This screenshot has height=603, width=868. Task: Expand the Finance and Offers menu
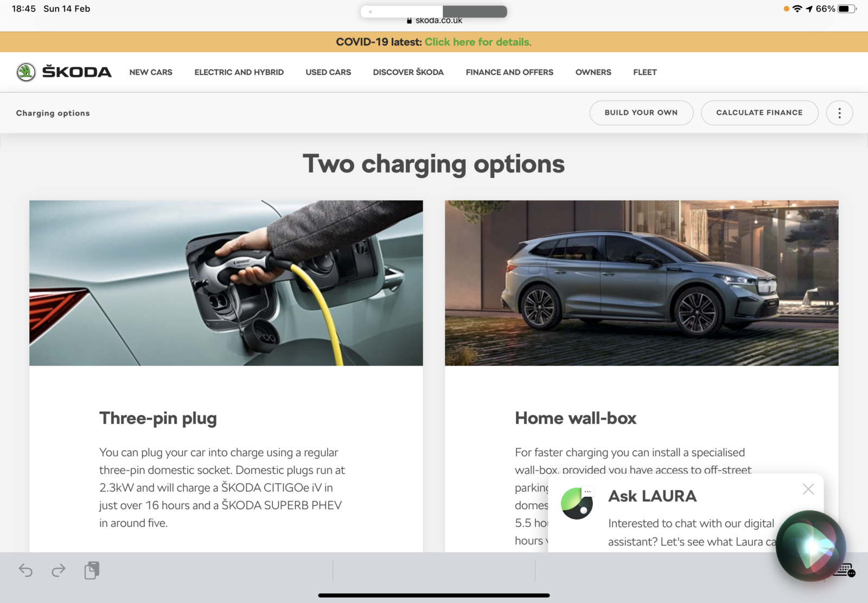pyautogui.click(x=509, y=72)
